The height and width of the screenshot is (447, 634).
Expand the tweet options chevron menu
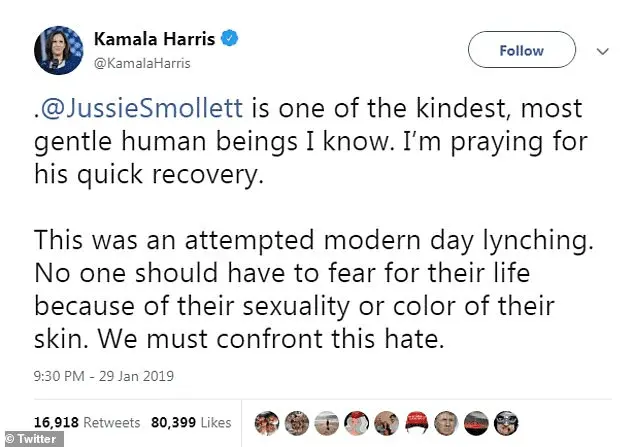click(602, 50)
